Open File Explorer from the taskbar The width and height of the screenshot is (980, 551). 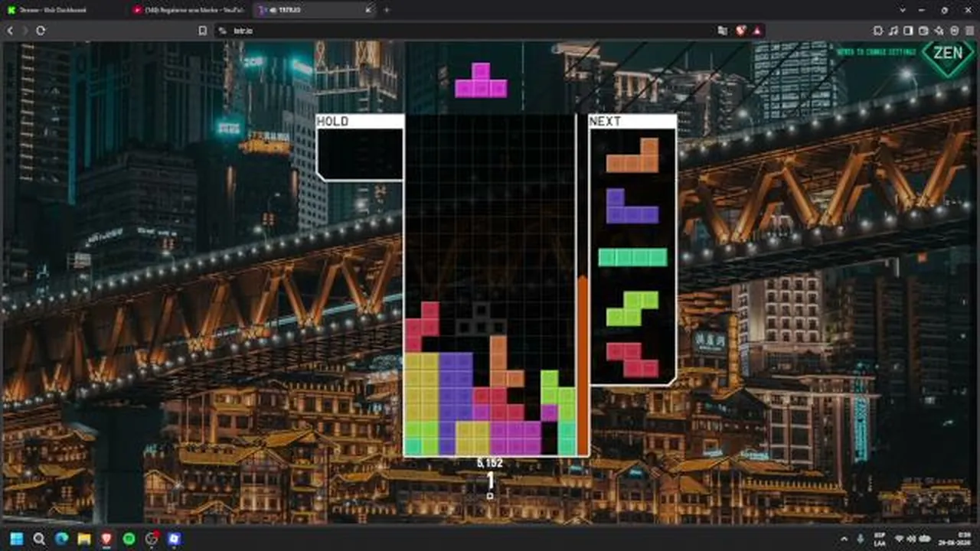[x=84, y=539]
